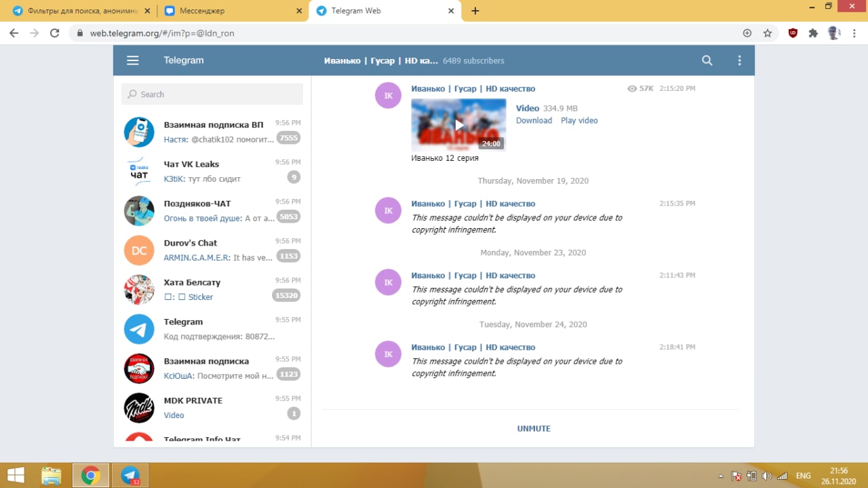Click the 15320 unread badge

pyautogui.click(x=285, y=295)
